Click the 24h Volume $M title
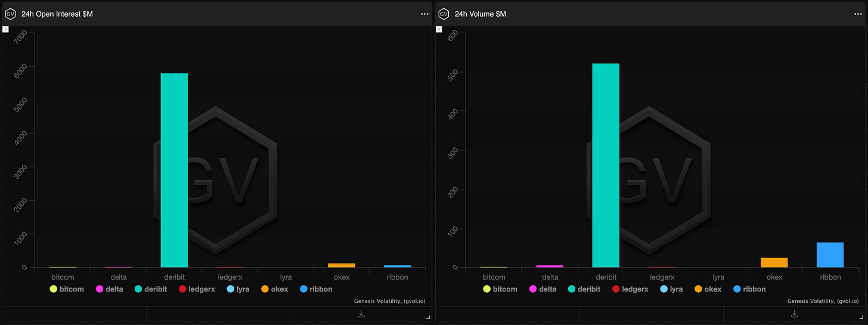Screen dimensions: 868x325 (480, 14)
